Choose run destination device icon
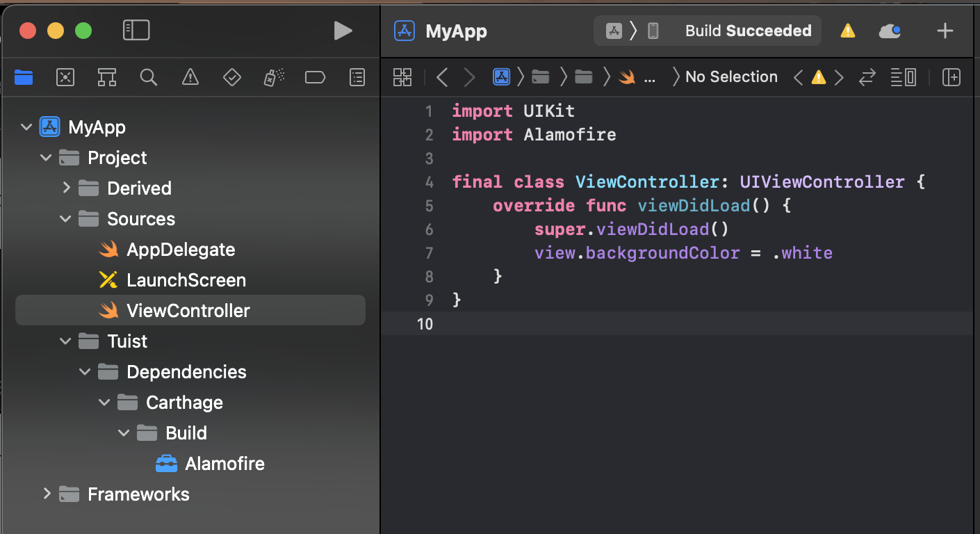The width and height of the screenshot is (980, 534). [653, 31]
